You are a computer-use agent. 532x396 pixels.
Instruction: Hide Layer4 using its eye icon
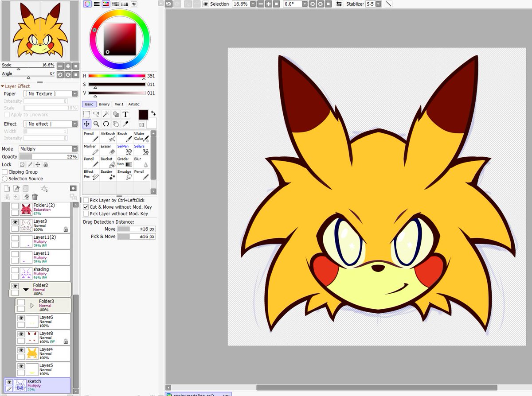click(x=21, y=350)
